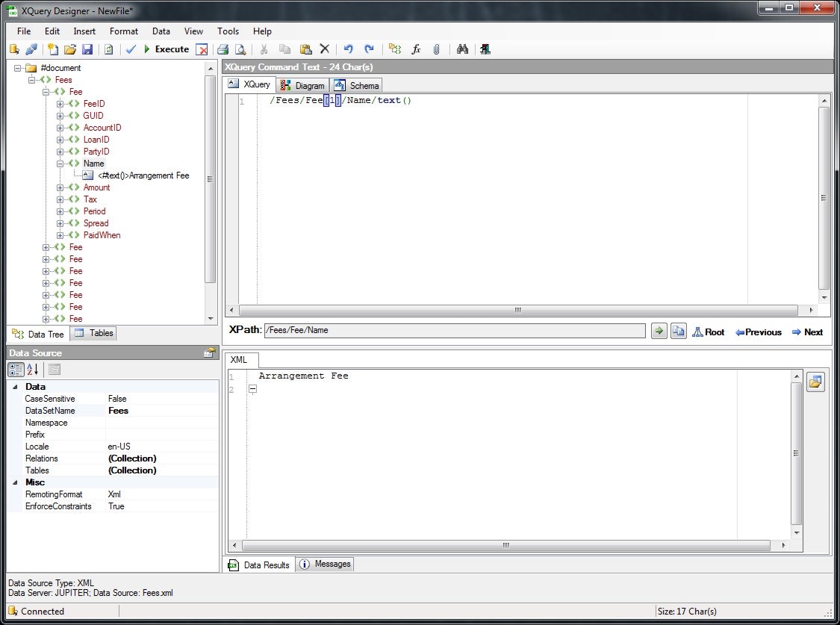Open Print Preview from the toolbar
This screenshot has height=625, width=840.
click(x=239, y=49)
